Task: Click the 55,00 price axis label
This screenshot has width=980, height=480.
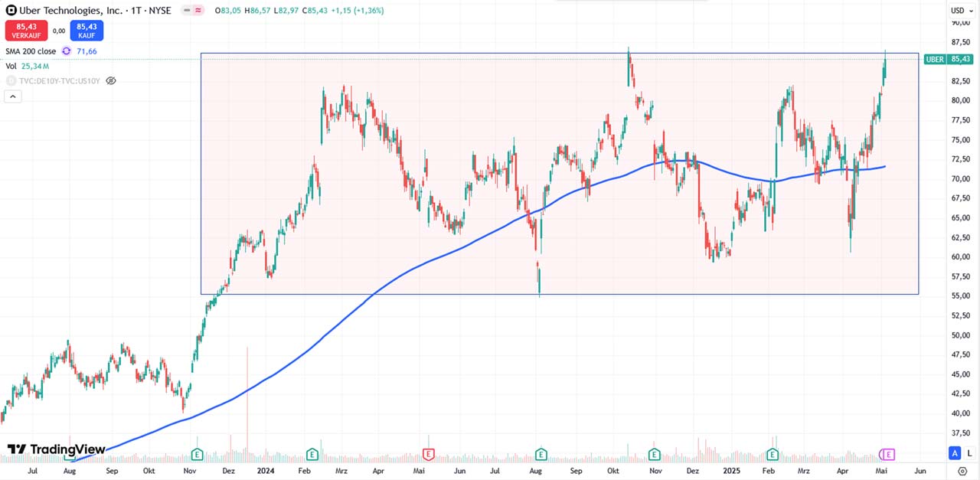Action: tap(961, 296)
